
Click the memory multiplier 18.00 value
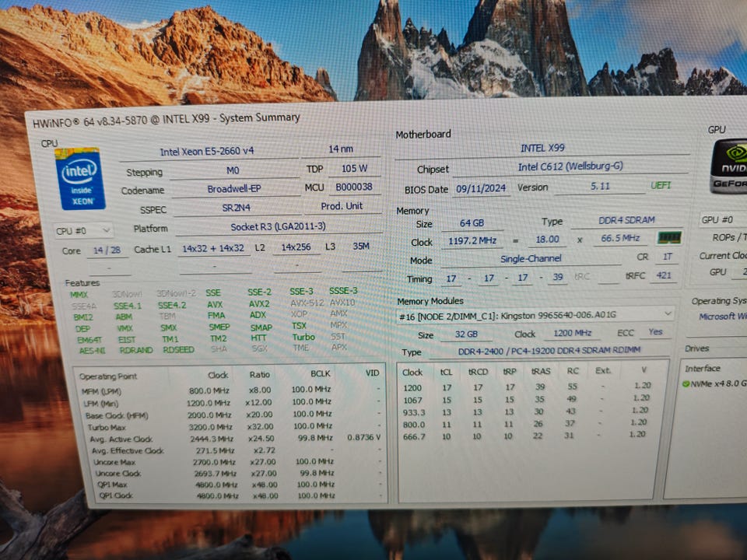[547, 240]
